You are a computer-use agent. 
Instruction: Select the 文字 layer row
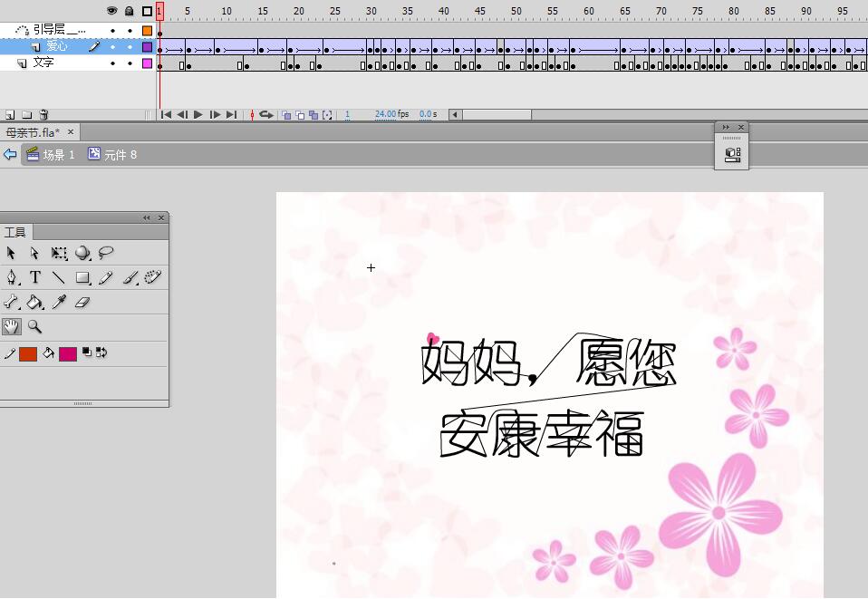[x=78, y=63]
